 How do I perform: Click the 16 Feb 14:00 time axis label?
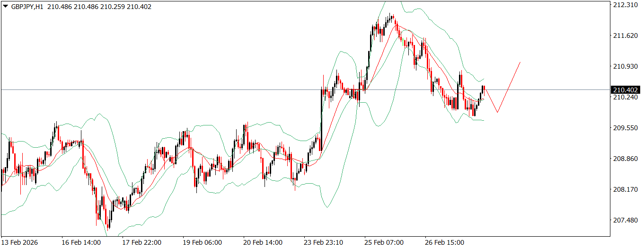click(x=81, y=242)
